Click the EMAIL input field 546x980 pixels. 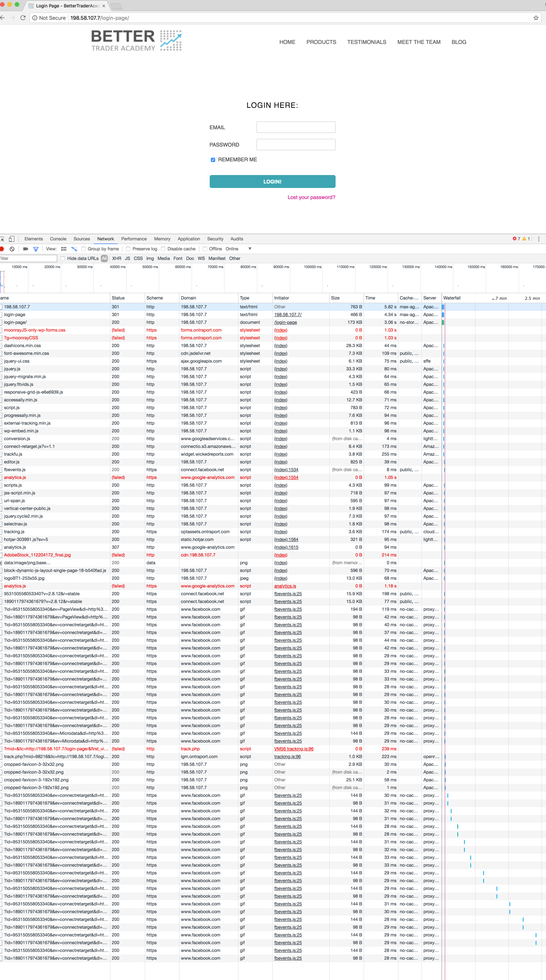coord(296,127)
